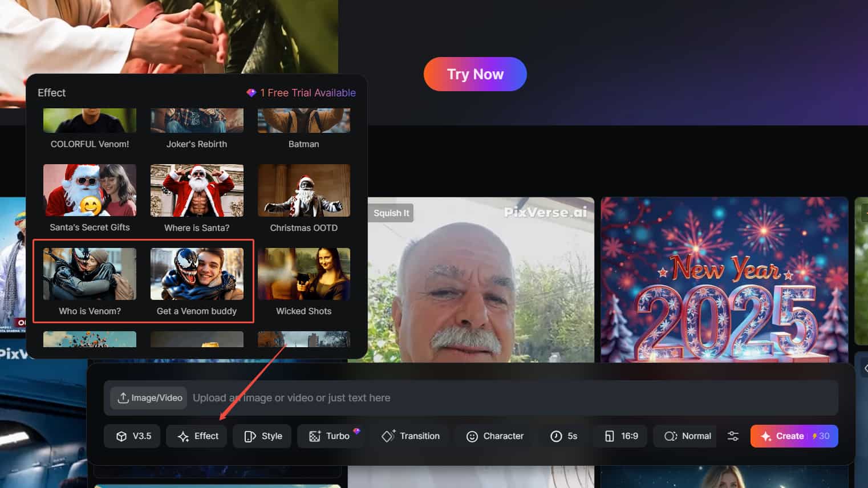868x488 pixels.
Task: Click the 30 credits cost on Create
Action: [821, 436]
